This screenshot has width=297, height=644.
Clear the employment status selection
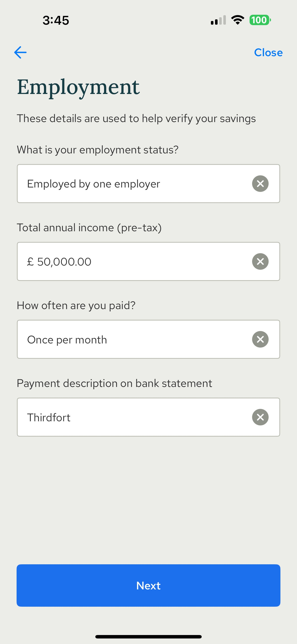coord(260,184)
